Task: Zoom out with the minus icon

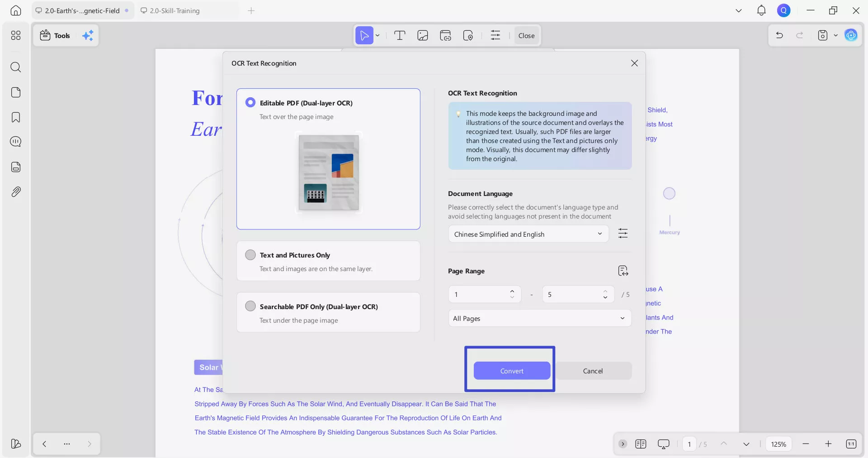Action: click(x=806, y=444)
